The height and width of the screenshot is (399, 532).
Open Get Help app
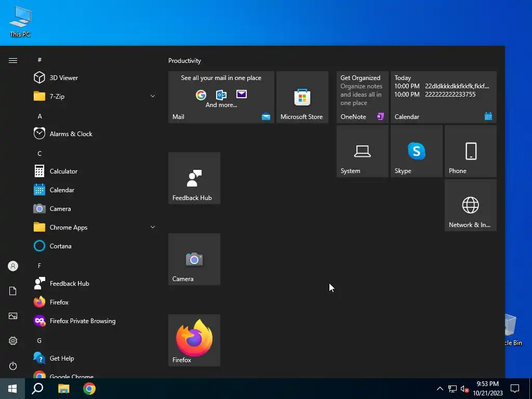pos(95,358)
